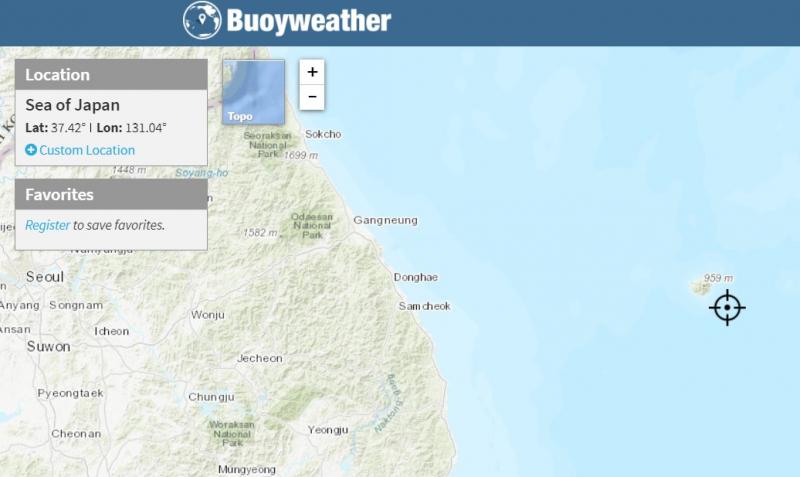Click the plus icon beside Custom Location
800x477 pixels.
coord(31,150)
